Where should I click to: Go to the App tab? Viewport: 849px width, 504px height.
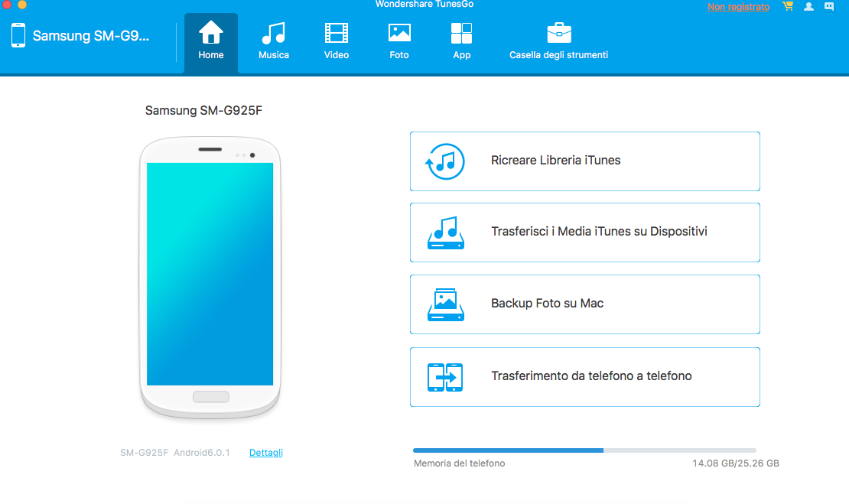(x=461, y=43)
